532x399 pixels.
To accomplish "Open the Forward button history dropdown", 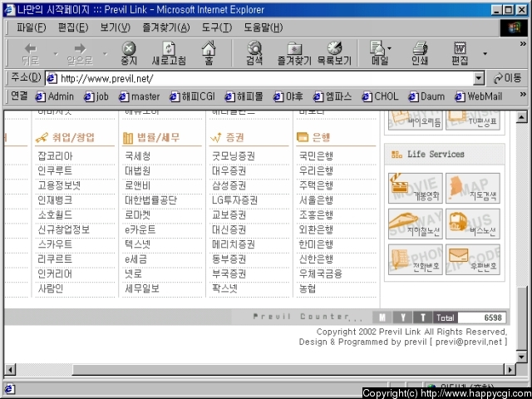I will 106,53.
